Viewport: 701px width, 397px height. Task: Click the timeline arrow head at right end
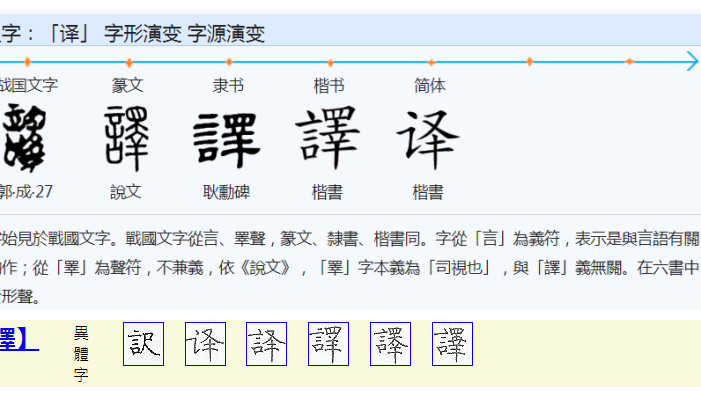tap(693, 61)
